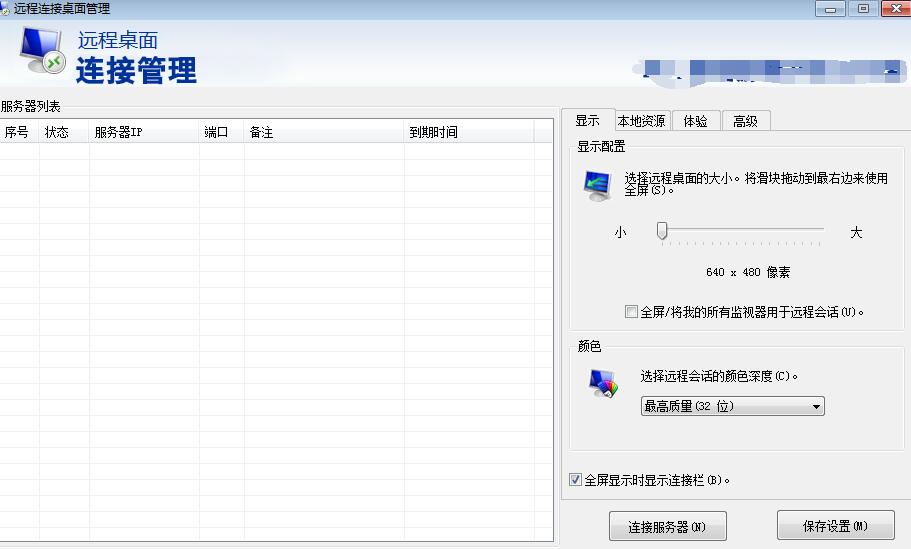Click the 状态 column header
Viewport: 911px width, 549px height.
click(x=57, y=132)
